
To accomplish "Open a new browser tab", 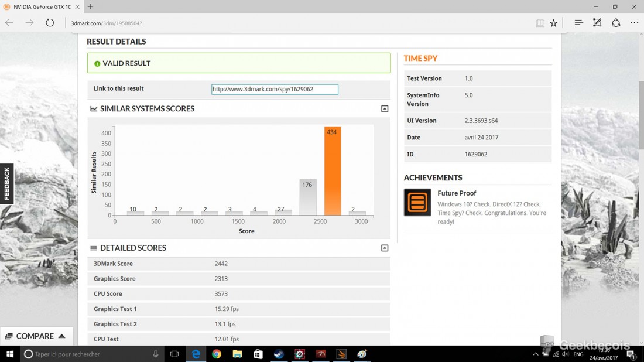I will (90, 7).
